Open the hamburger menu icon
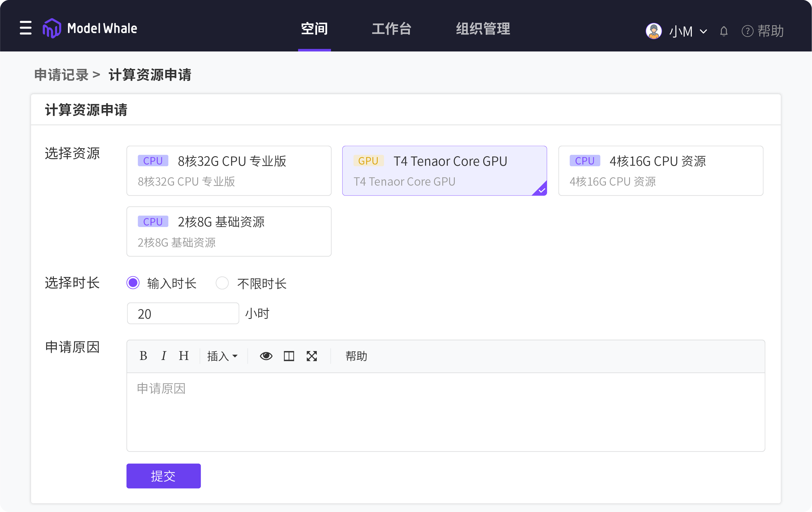 [26, 28]
